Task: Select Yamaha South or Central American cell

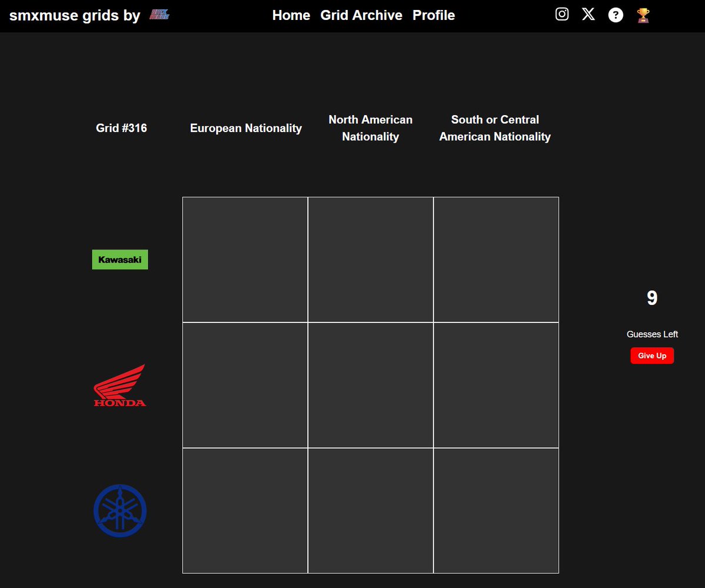Action: pyautogui.click(x=496, y=510)
